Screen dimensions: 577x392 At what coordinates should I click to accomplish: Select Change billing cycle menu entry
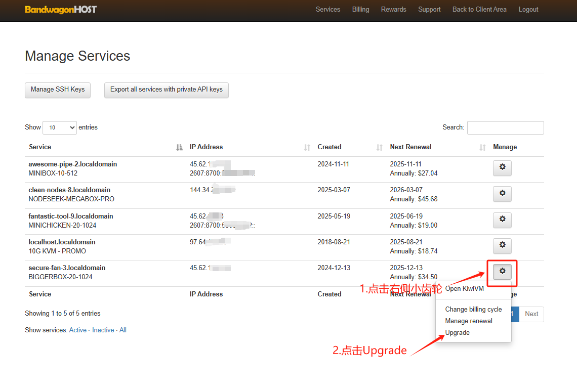[473, 310]
